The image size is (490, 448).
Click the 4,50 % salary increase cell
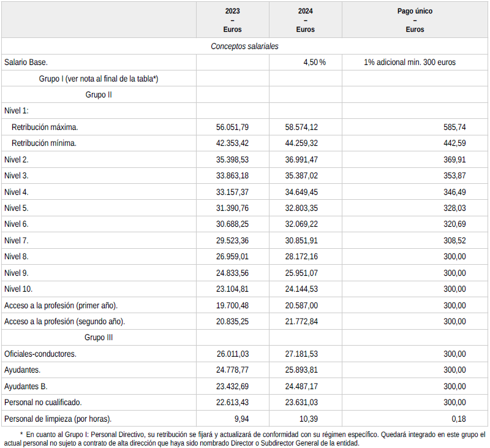(x=314, y=63)
